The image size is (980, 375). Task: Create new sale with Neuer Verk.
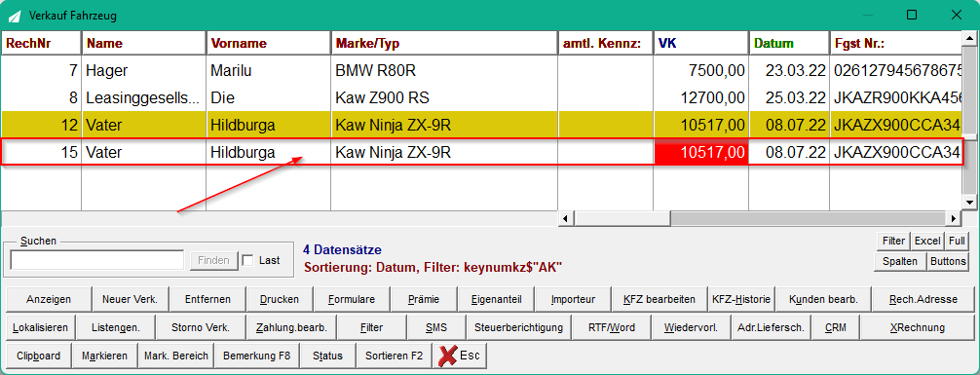tap(130, 299)
